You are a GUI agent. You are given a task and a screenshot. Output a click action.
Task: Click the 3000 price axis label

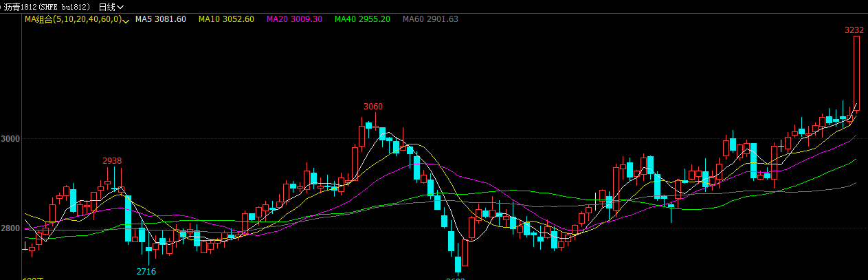10,139
